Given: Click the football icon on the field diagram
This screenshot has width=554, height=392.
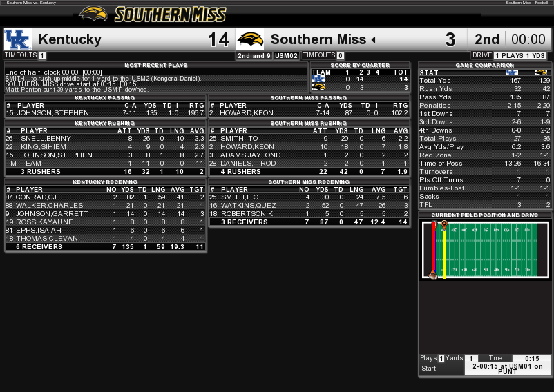Looking at the screenshot, I should [x=433, y=275].
